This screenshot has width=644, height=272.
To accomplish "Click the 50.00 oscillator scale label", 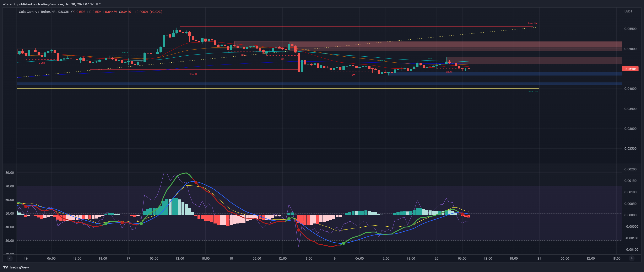I will tap(10, 214).
